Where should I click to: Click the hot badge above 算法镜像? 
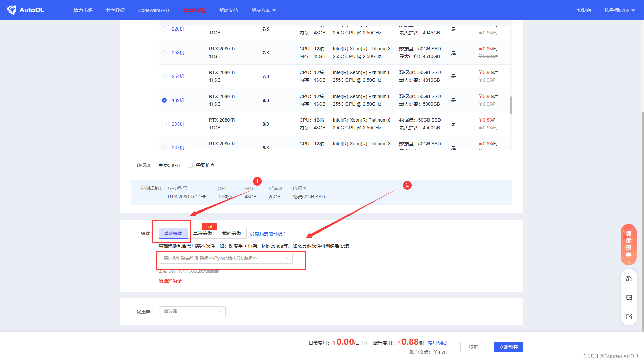click(209, 227)
